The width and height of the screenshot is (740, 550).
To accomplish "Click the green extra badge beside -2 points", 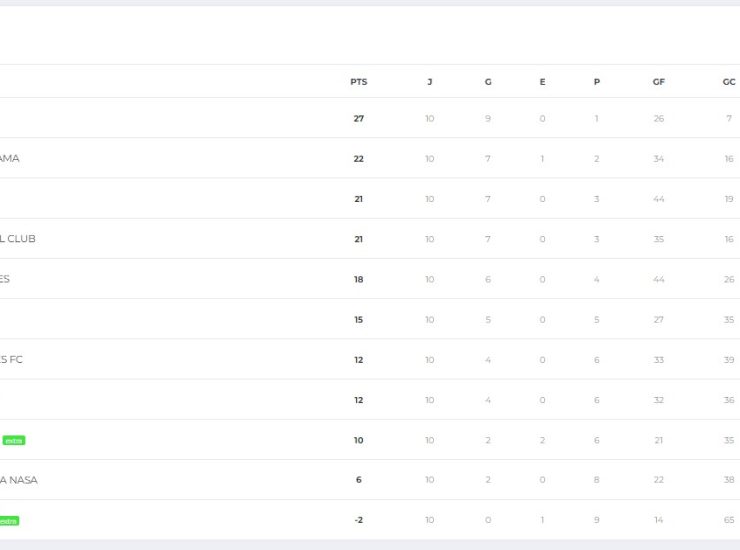I will (9, 521).
